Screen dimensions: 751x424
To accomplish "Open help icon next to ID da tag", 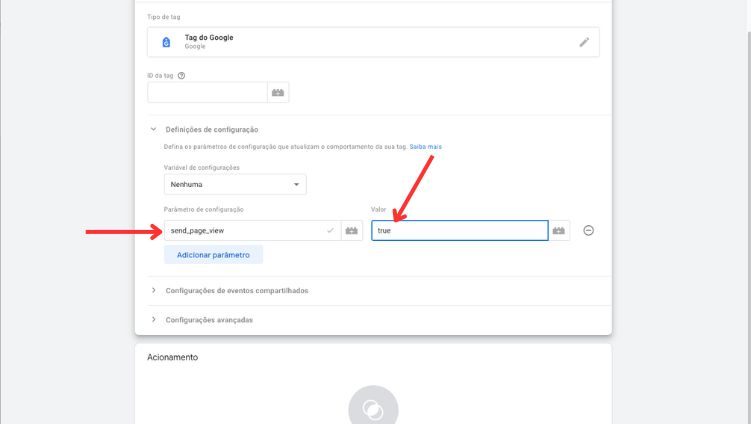I will [182, 76].
